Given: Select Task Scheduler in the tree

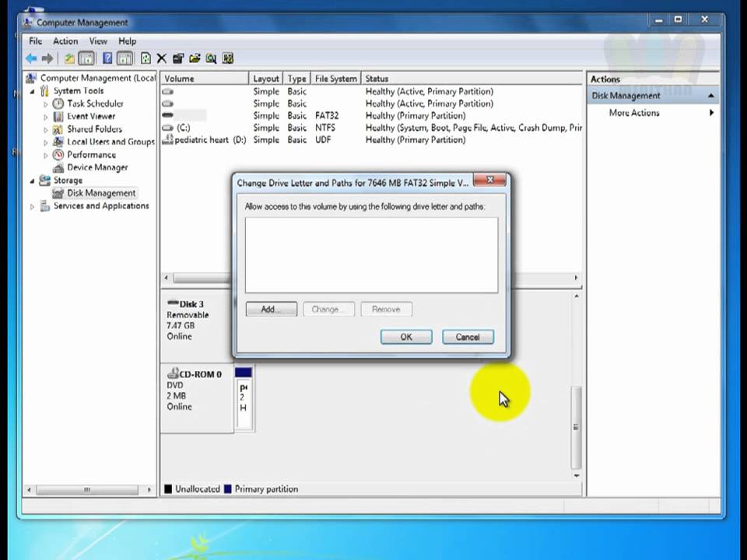Looking at the screenshot, I should click(95, 103).
